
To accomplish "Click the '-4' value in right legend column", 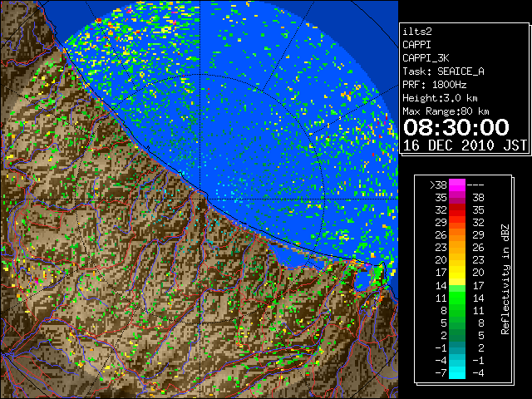I will [x=478, y=373].
